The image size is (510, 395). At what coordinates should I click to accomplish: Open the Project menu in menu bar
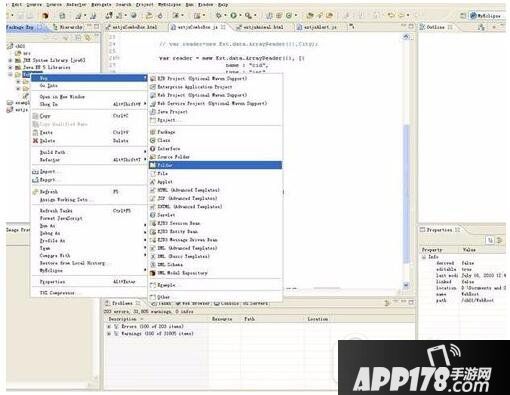tap(145, 5)
